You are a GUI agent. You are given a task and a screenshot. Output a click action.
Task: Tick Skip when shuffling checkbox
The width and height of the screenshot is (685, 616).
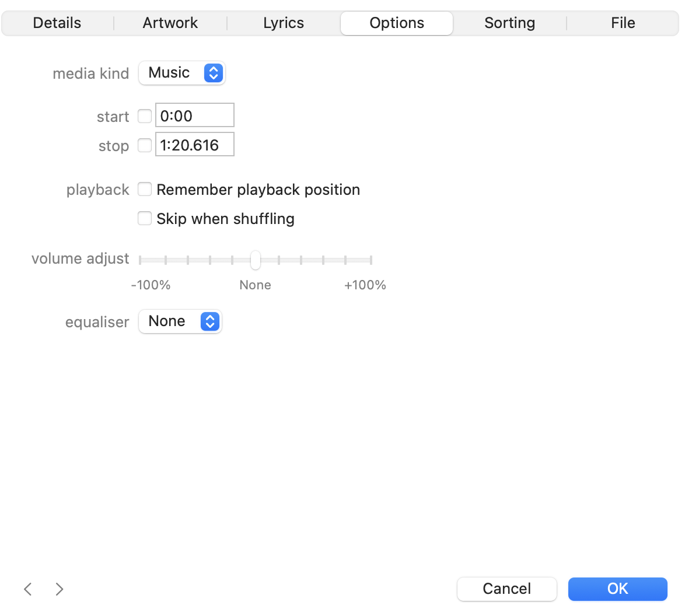click(x=145, y=219)
